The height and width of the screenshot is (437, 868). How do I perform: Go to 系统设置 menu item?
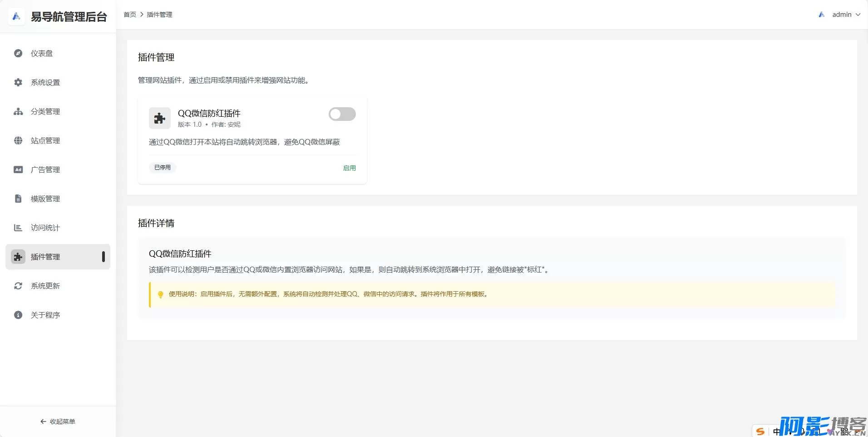(45, 82)
